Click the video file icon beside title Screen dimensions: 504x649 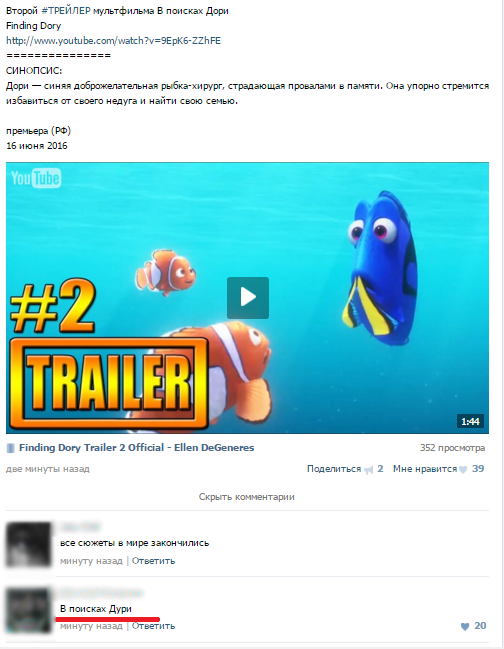(11, 448)
